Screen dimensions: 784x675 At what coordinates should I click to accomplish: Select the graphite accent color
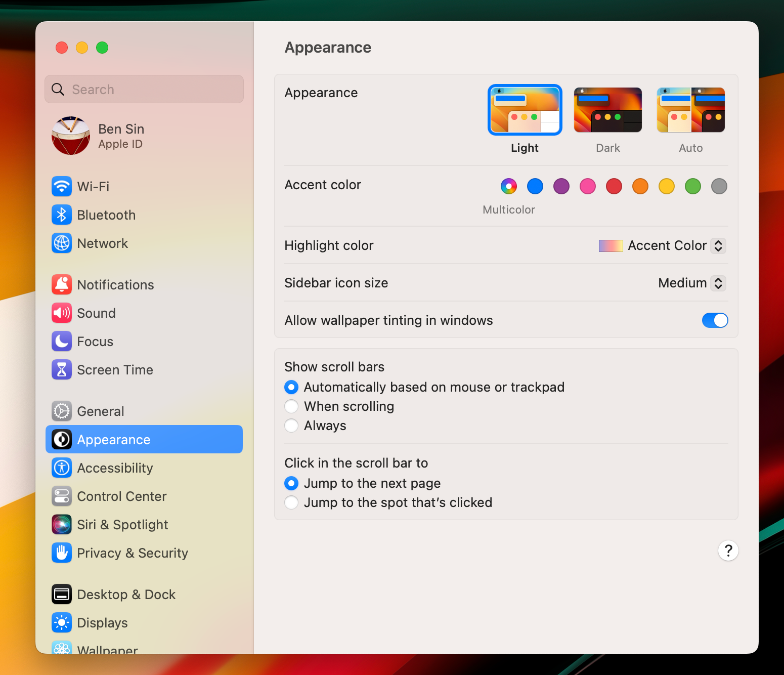[719, 186]
